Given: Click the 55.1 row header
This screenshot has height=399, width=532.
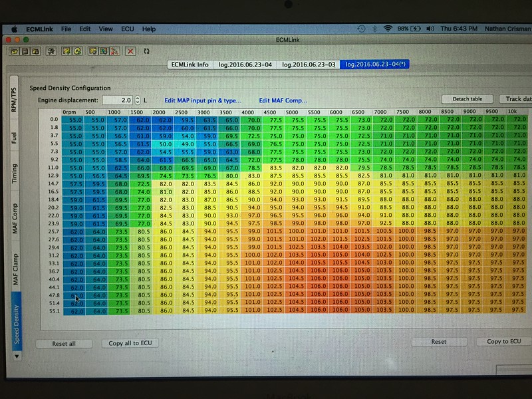Looking at the screenshot, I should 54,311.
